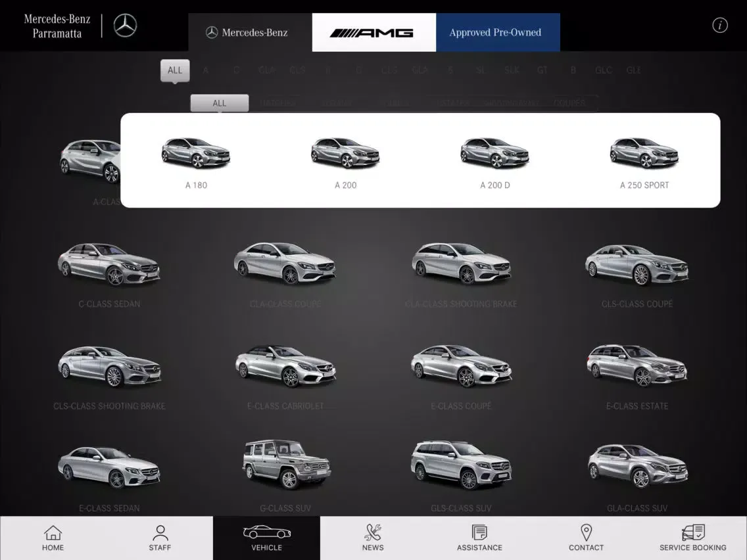Switch to Approved Pre-Owned tab
Screen dimensions: 747x560
(x=498, y=32)
